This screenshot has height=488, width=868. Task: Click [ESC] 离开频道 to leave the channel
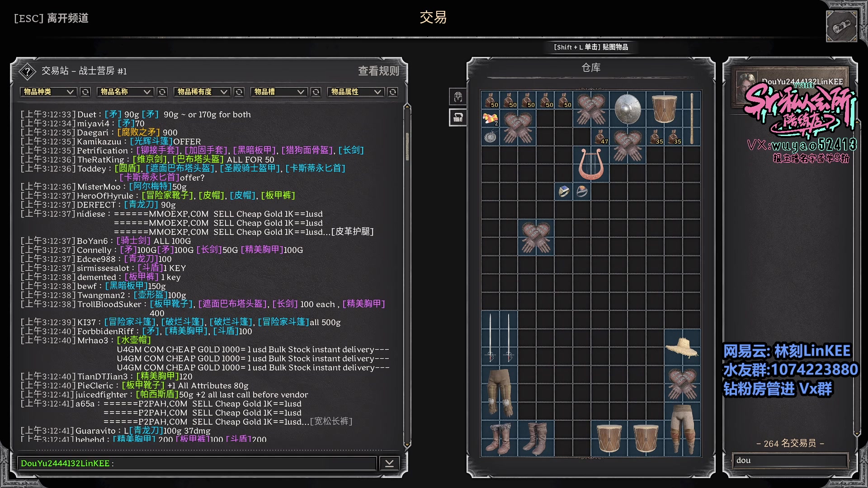click(x=51, y=18)
